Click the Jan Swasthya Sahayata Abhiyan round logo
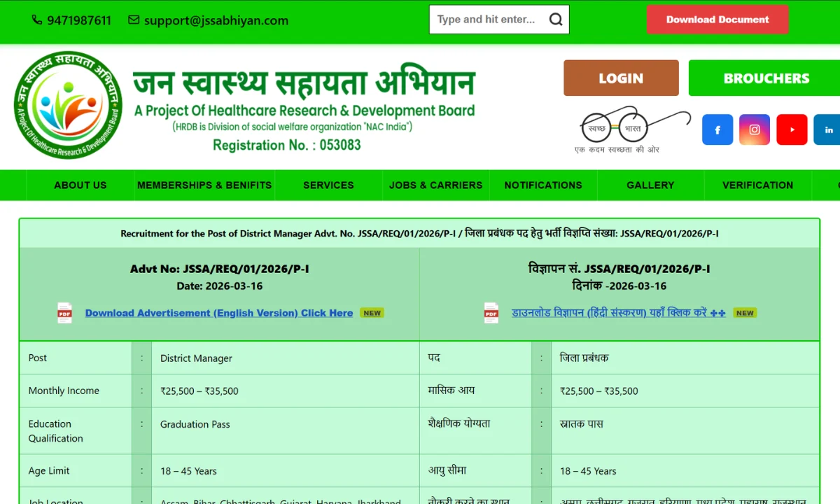This screenshot has width=840, height=504. 68,105
